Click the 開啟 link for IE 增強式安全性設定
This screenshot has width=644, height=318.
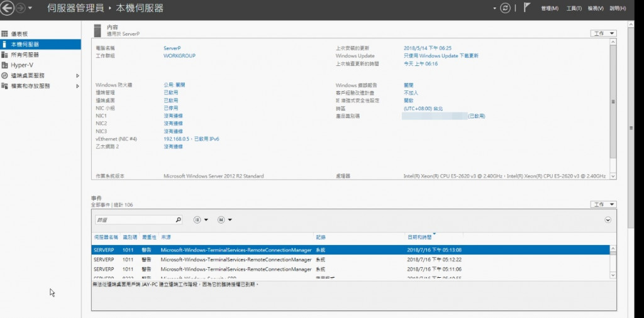409,101
